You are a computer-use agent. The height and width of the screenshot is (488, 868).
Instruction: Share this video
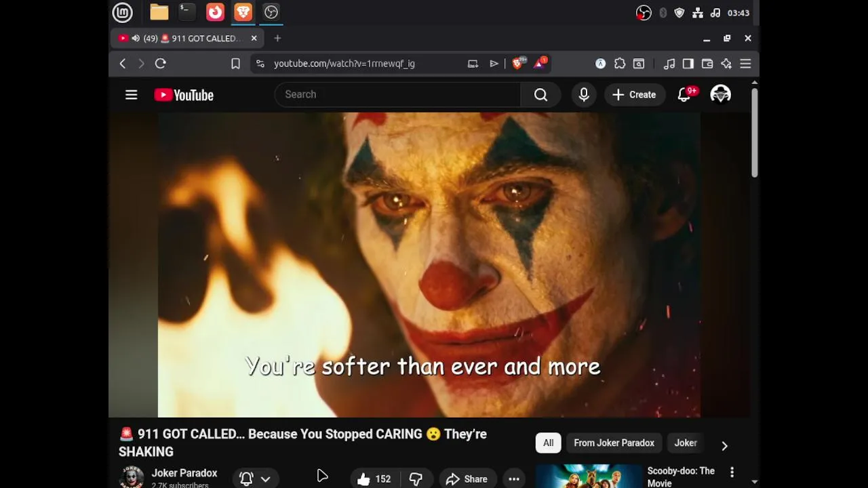(467, 479)
